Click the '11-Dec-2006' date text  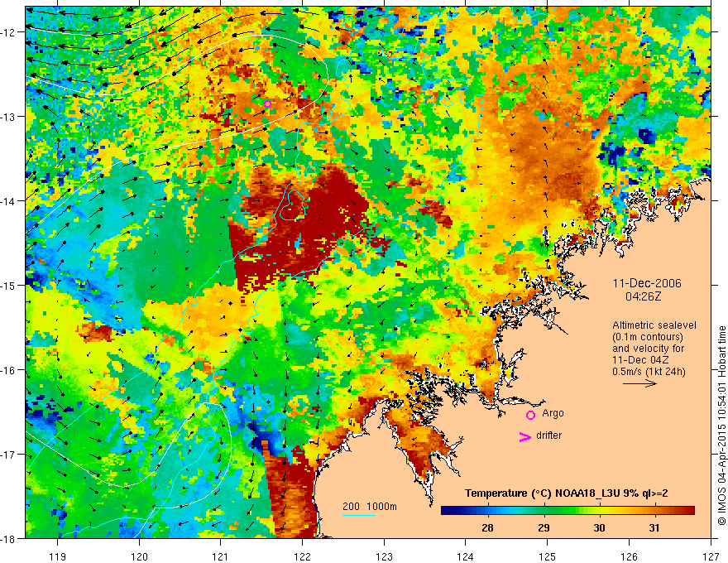tap(647, 283)
